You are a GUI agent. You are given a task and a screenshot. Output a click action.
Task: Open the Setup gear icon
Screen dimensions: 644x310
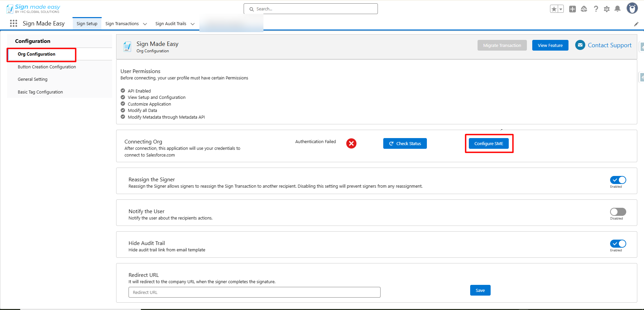tap(607, 9)
